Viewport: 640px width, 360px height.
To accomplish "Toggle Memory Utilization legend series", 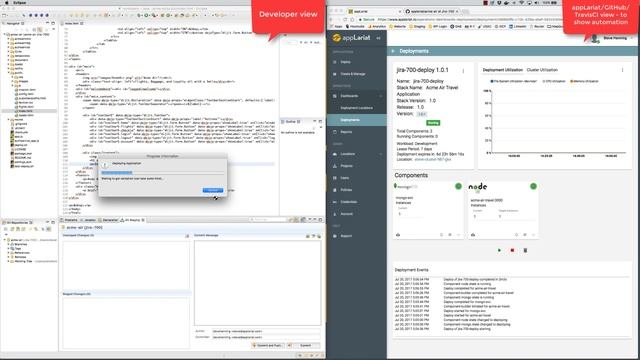I will pos(584,81).
